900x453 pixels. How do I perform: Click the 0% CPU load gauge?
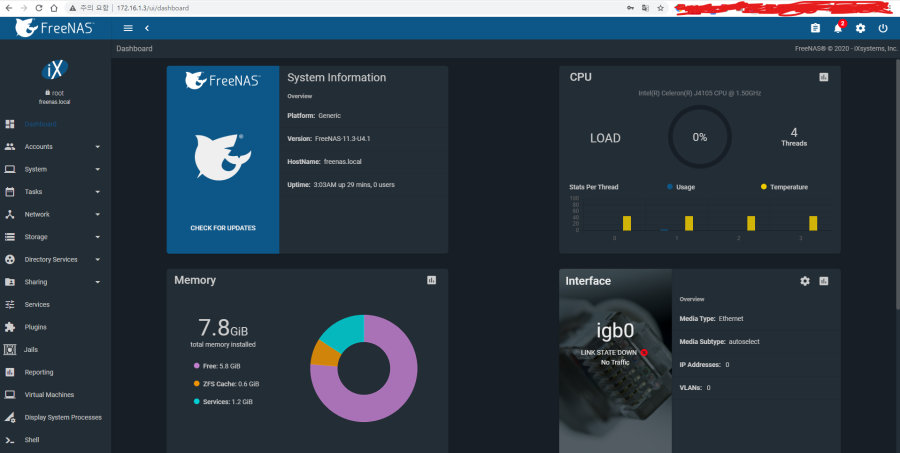point(700,137)
